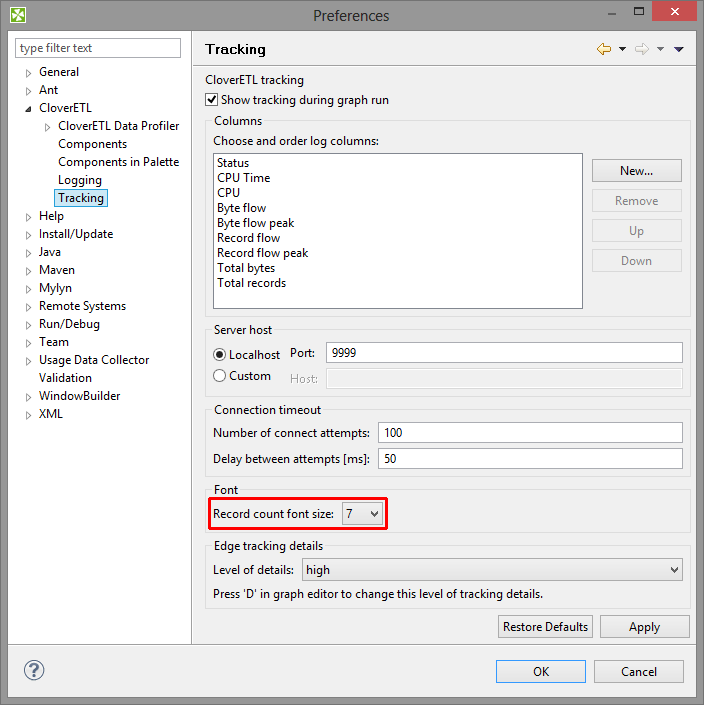The image size is (704, 705).
Task: Click the CloverETL application icon in title bar
Action: click(x=18, y=15)
